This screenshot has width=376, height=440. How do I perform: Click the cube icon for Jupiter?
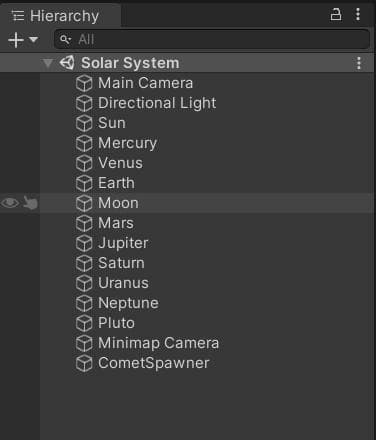84,243
